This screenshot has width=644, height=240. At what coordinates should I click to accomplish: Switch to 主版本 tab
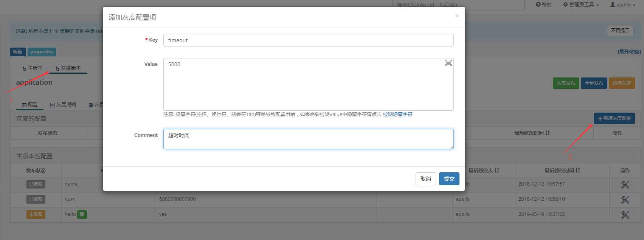[x=33, y=68]
